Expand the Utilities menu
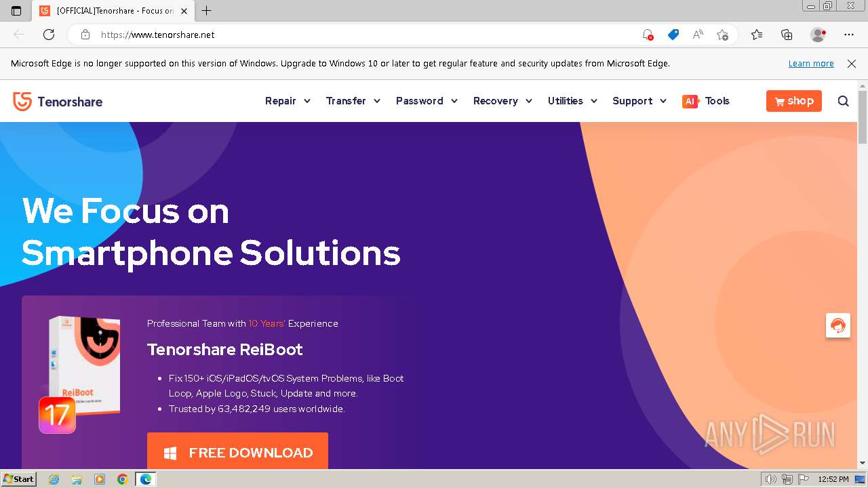Image resolution: width=868 pixels, height=488 pixels. (572, 101)
